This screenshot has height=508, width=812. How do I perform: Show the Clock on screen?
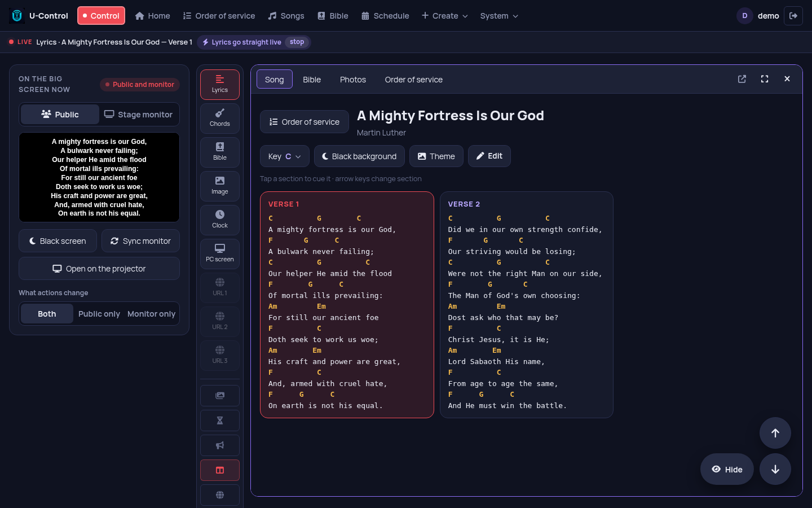(x=220, y=220)
